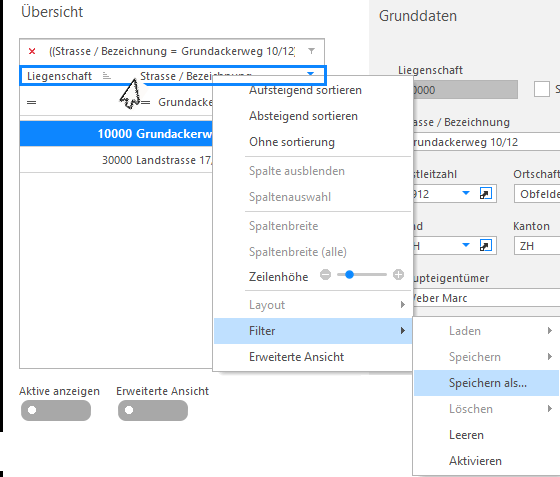
Task: Click the Grundacke filter value cell
Action: tap(185, 102)
